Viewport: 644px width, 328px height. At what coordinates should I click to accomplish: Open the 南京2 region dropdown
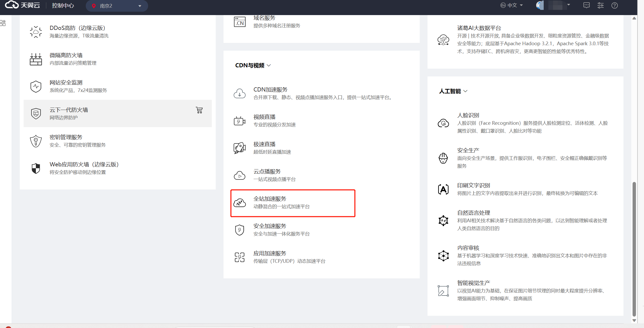[117, 6]
